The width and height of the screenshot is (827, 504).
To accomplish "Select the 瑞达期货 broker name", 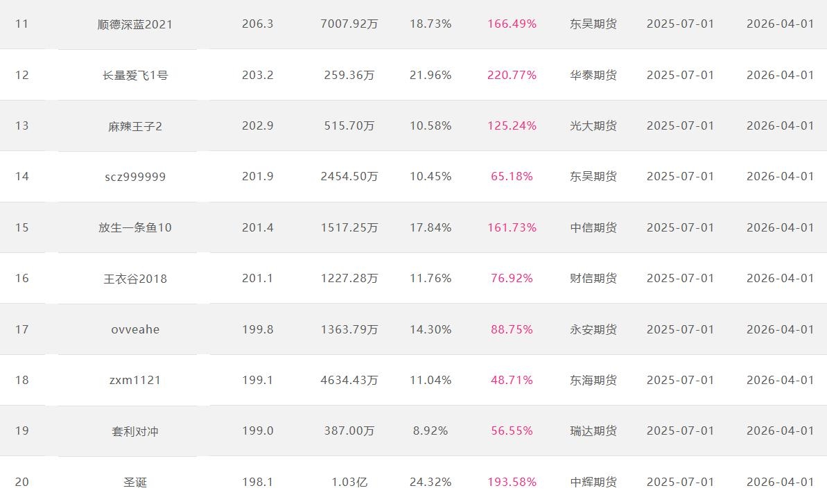I will (593, 431).
